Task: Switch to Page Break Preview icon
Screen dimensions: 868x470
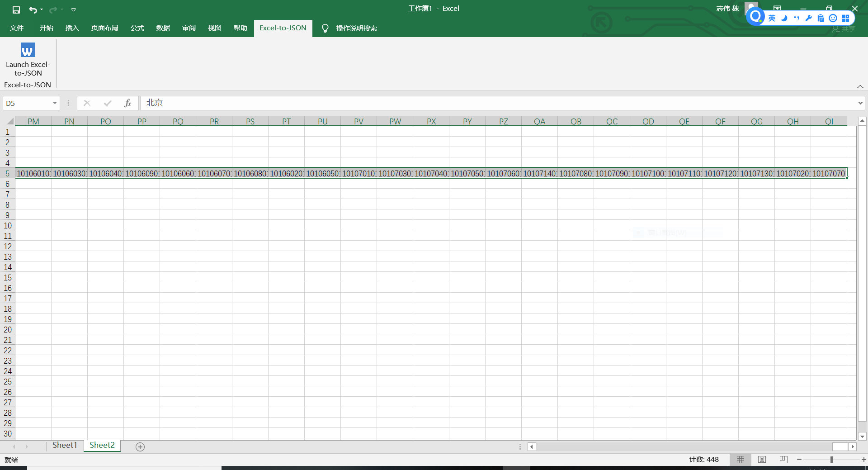Action: pos(783,460)
